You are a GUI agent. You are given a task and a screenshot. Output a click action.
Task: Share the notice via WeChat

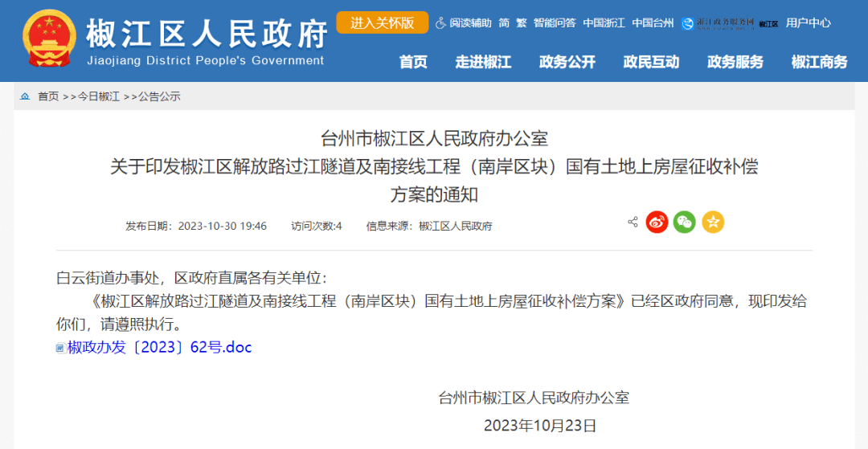[685, 222]
